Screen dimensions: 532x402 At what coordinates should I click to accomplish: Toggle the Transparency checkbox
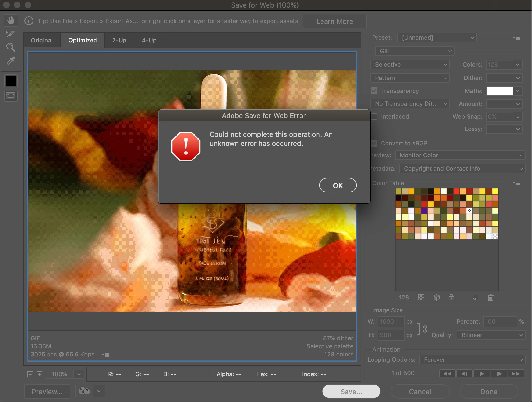pyautogui.click(x=374, y=91)
